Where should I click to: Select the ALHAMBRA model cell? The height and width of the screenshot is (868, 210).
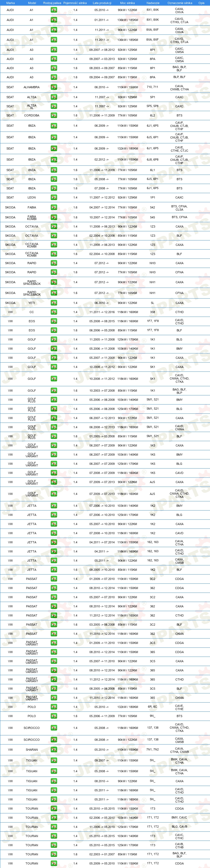tap(32, 87)
